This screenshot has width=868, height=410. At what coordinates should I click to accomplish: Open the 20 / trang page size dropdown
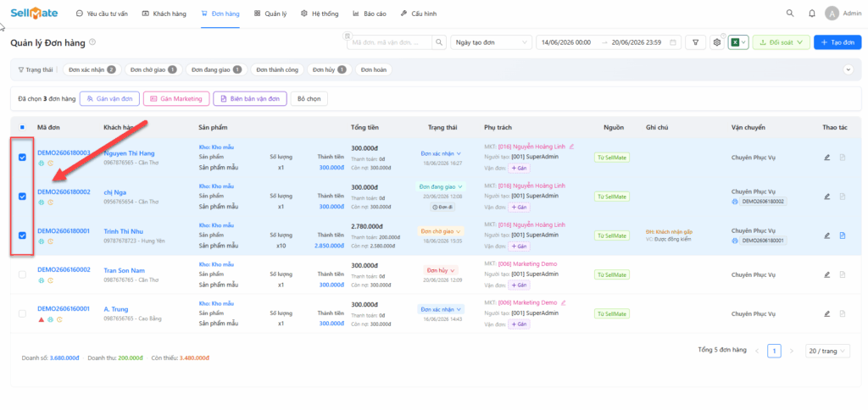click(827, 351)
